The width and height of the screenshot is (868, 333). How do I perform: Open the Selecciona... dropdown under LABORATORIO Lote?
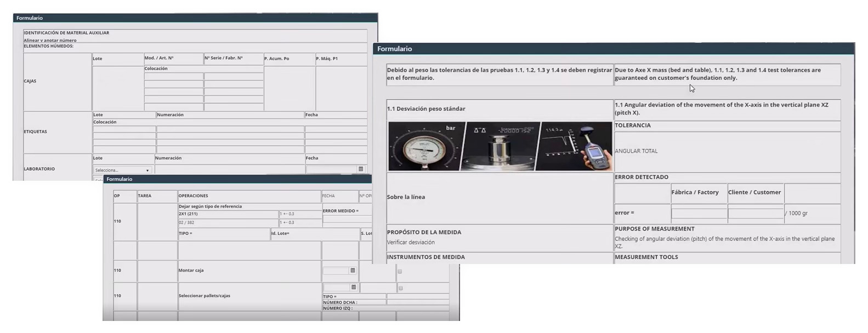coord(122,170)
